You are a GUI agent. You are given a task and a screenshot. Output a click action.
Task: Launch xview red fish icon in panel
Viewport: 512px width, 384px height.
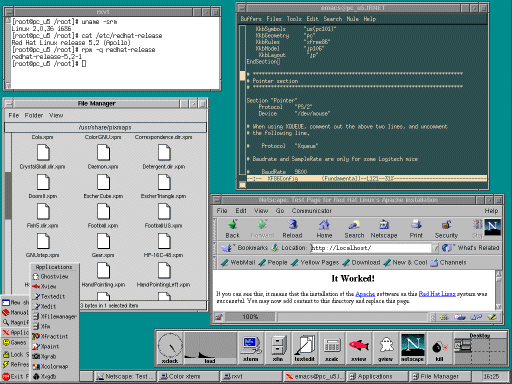click(x=359, y=348)
